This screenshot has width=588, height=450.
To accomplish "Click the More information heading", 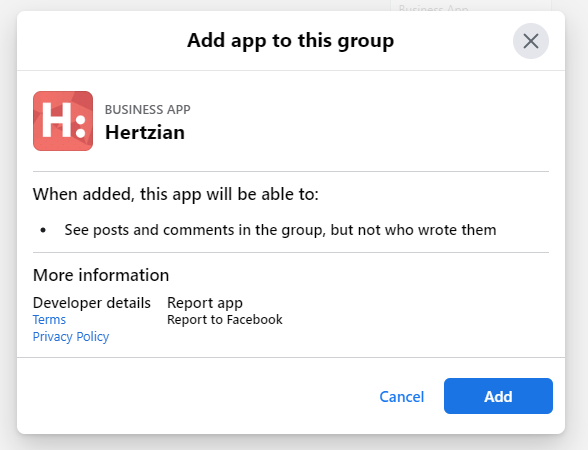I will click(101, 275).
